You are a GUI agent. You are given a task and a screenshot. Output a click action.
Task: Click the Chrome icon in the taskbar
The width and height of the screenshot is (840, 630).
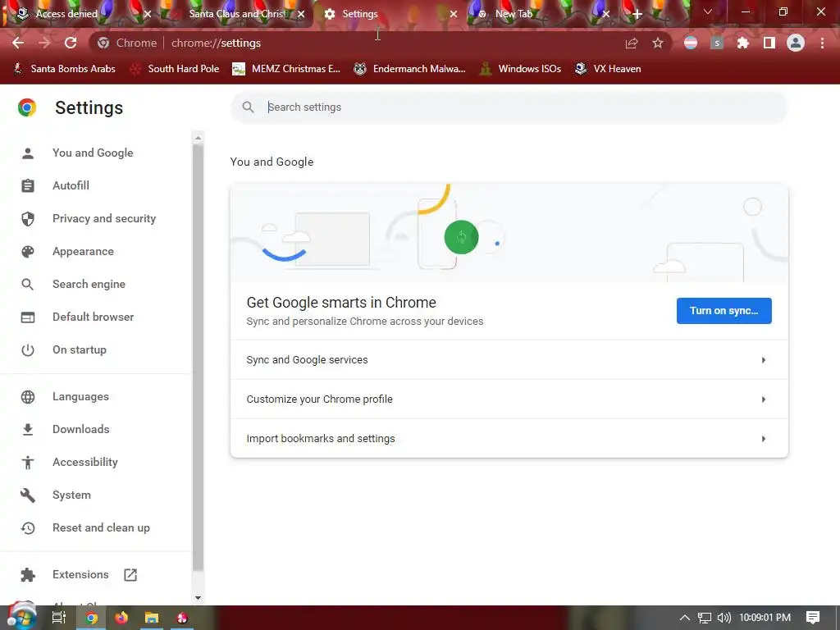(92, 618)
